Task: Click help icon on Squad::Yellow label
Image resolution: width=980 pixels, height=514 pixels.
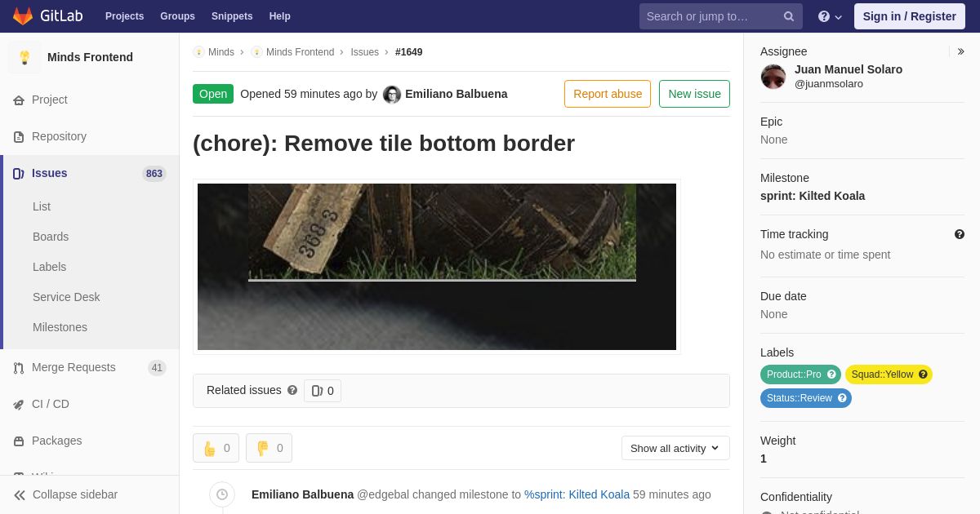Action: click(x=923, y=374)
